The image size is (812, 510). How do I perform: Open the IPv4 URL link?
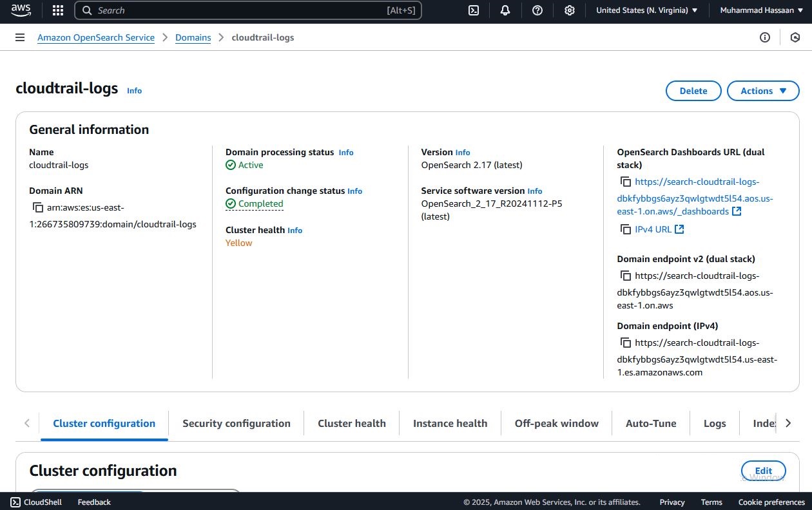(x=653, y=229)
